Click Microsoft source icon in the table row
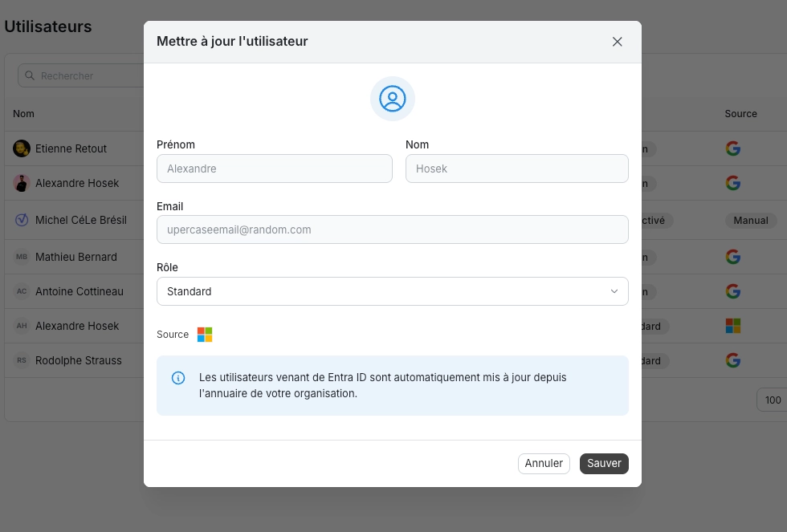Image resolution: width=787 pixels, height=532 pixels. click(732, 326)
